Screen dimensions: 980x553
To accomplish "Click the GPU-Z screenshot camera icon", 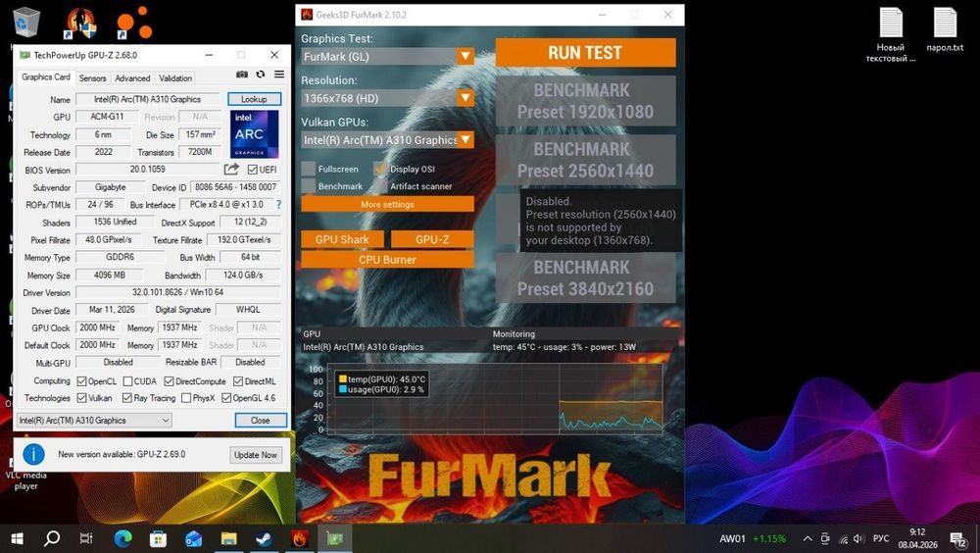I will (242, 75).
